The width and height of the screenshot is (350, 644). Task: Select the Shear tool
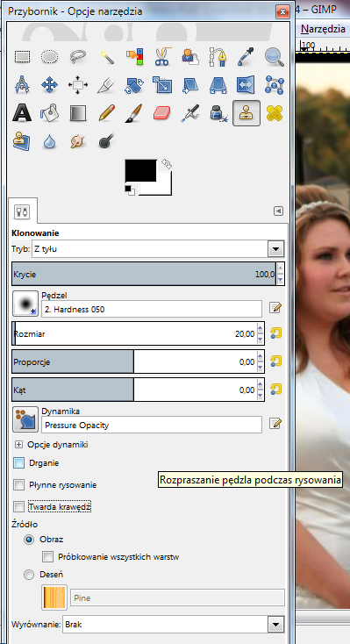coord(190,85)
